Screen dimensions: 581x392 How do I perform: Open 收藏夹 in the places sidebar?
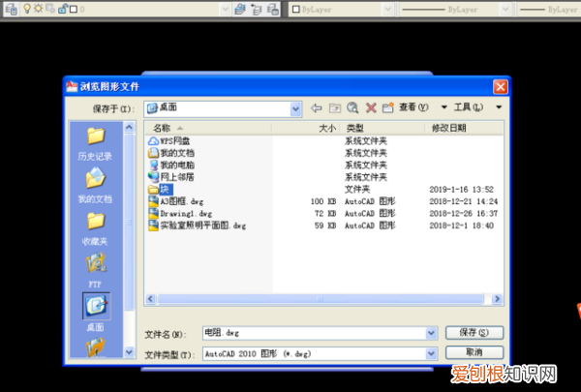(x=95, y=229)
